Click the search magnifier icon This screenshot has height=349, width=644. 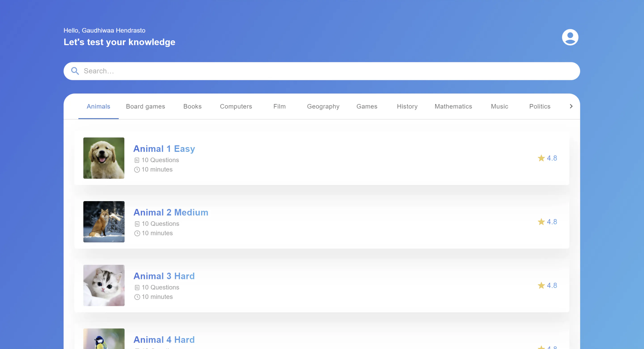coord(75,71)
